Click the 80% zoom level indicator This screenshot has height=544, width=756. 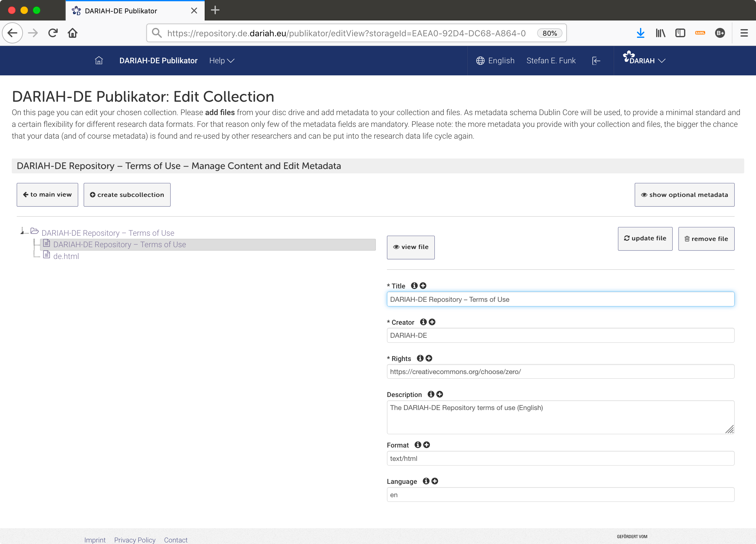pos(549,33)
